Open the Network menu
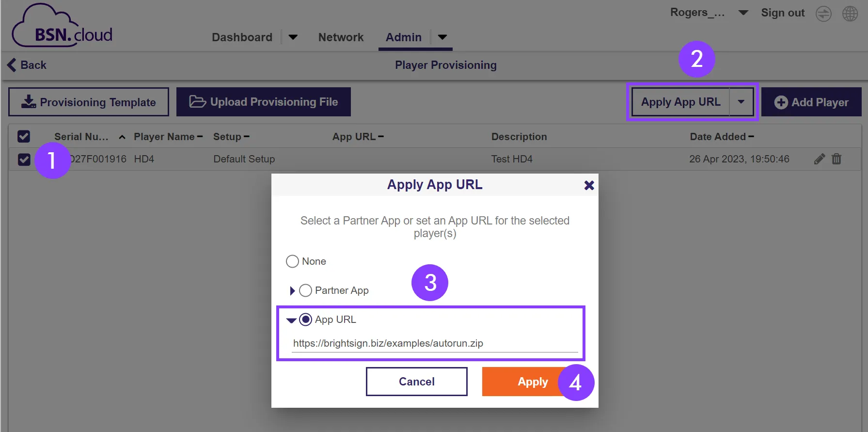868x432 pixels. point(341,37)
